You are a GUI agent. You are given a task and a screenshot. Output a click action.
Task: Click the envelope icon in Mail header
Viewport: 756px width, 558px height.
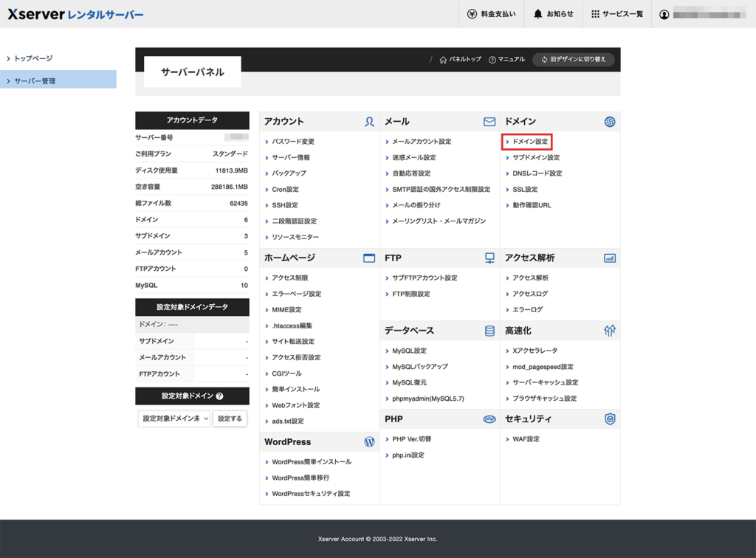pyautogui.click(x=489, y=122)
